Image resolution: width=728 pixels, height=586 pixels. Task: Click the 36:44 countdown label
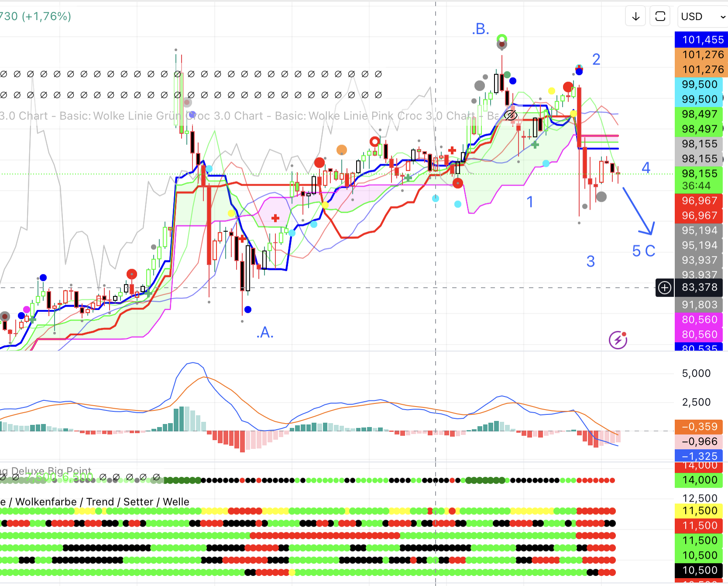click(x=697, y=186)
